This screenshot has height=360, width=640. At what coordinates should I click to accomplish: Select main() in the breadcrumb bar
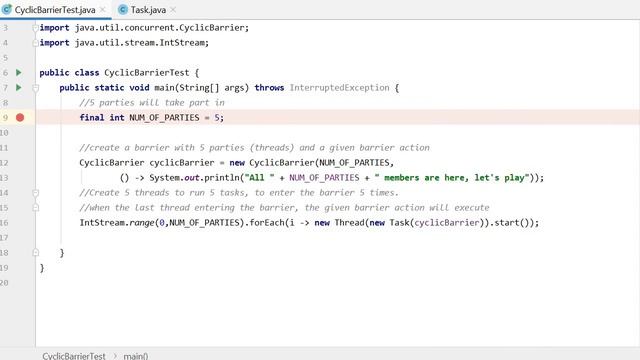(136, 356)
